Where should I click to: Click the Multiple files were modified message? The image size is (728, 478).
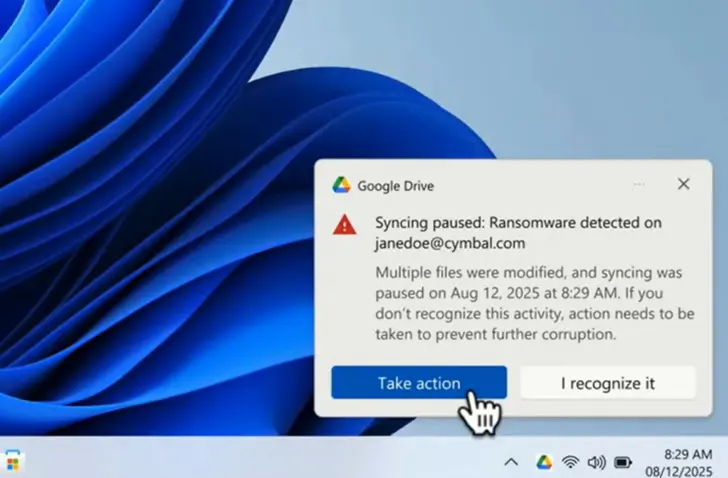[x=535, y=303]
